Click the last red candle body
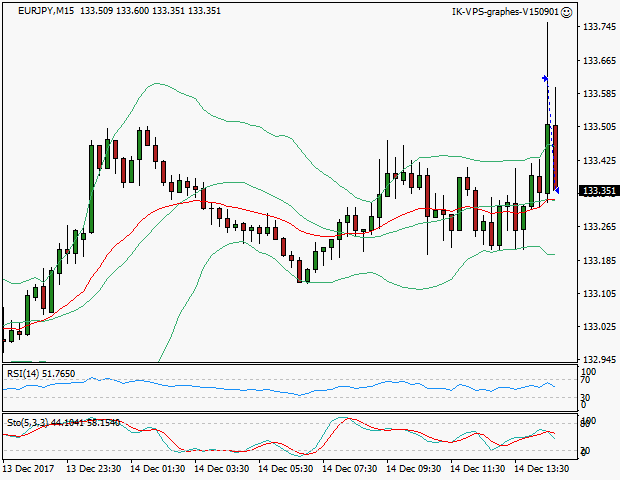The image size is (620, 480). pos(555,155)
